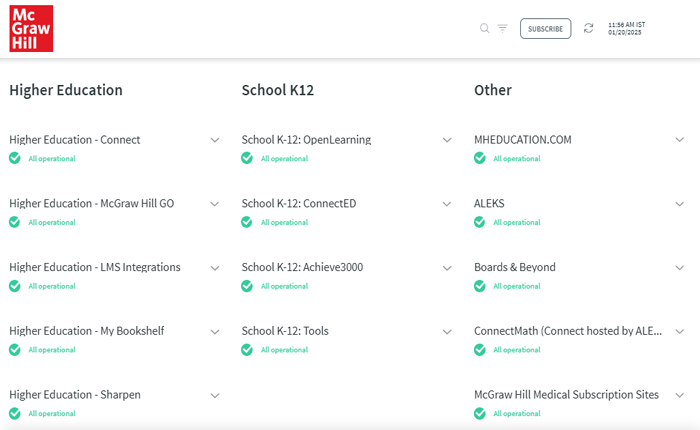Expand Higher Education - Sharpen chevron

215,395
